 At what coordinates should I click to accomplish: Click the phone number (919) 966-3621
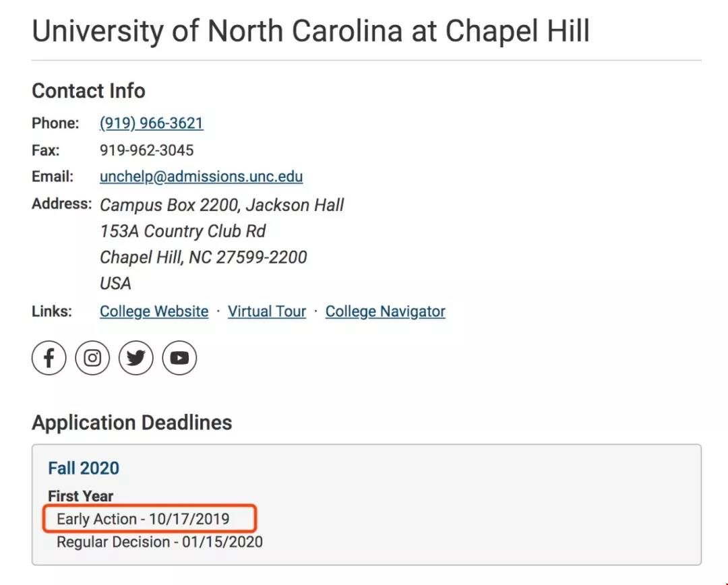[151, 123]
